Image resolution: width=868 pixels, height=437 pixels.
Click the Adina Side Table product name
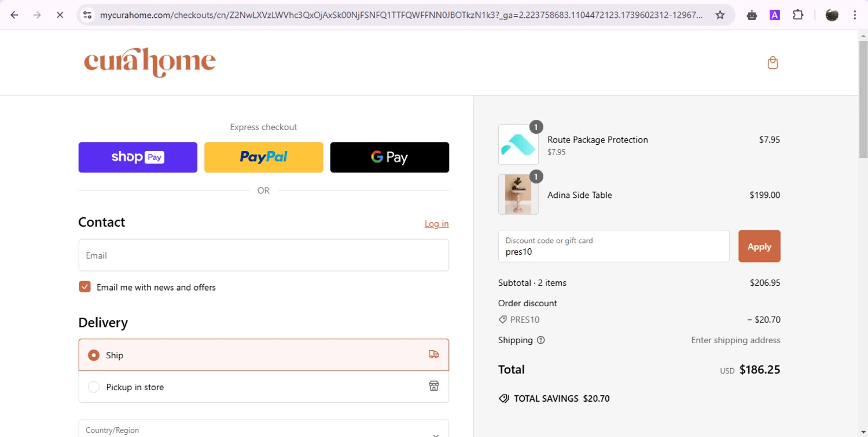[579, 195]
